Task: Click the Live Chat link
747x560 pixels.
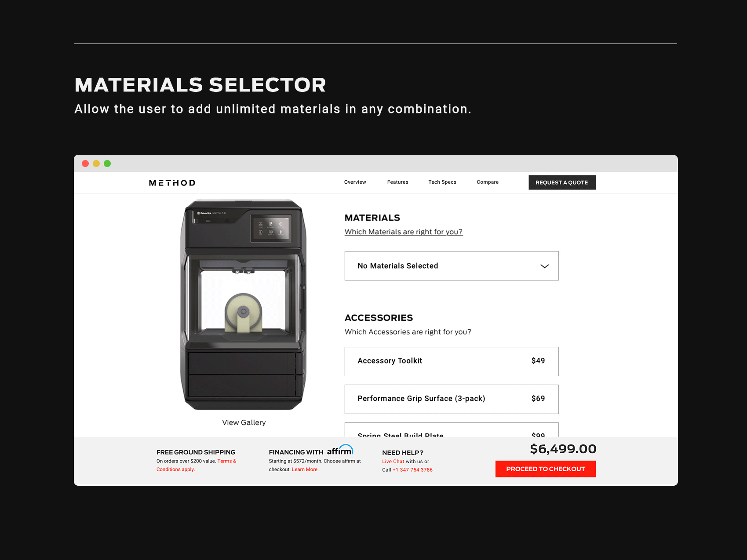Action: [393, 462]
